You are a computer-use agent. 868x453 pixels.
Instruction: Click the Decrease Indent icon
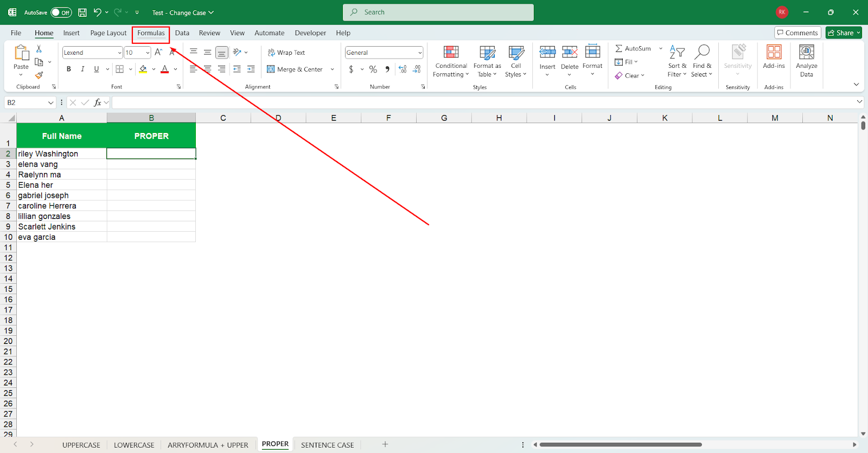237,69
